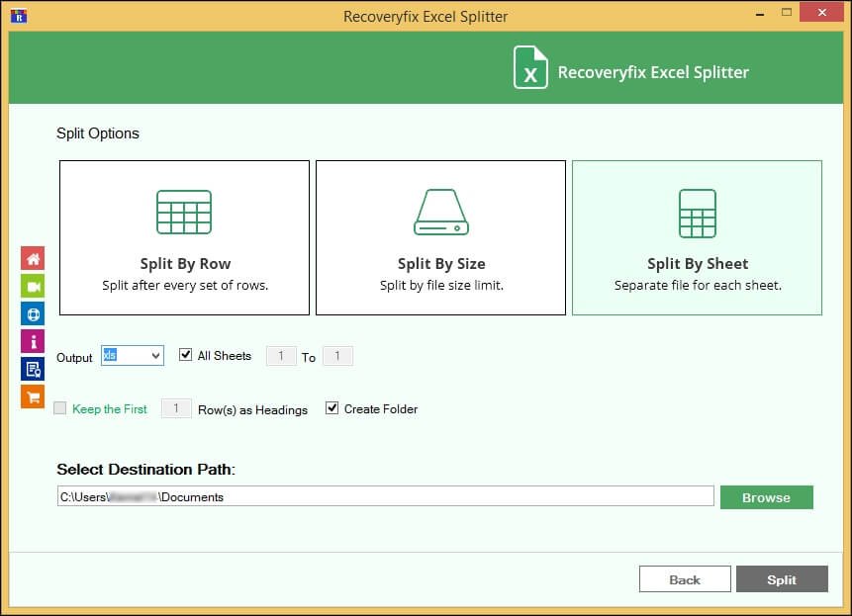
Task: Click the Excel file logo in header
Action: pyautogui.click(x=530, y=67)
